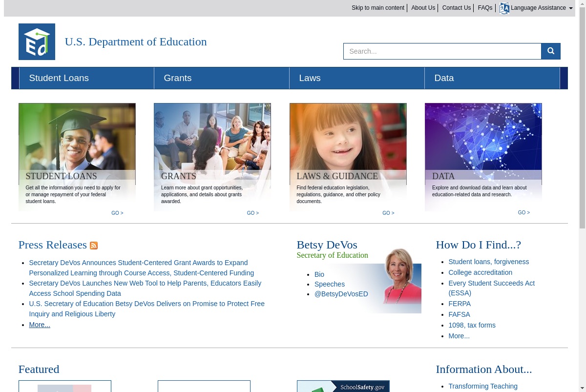586x392 pixels.
Task: Click the SchoolSafety.gov featured banner
Action: (x=343, y=386)
